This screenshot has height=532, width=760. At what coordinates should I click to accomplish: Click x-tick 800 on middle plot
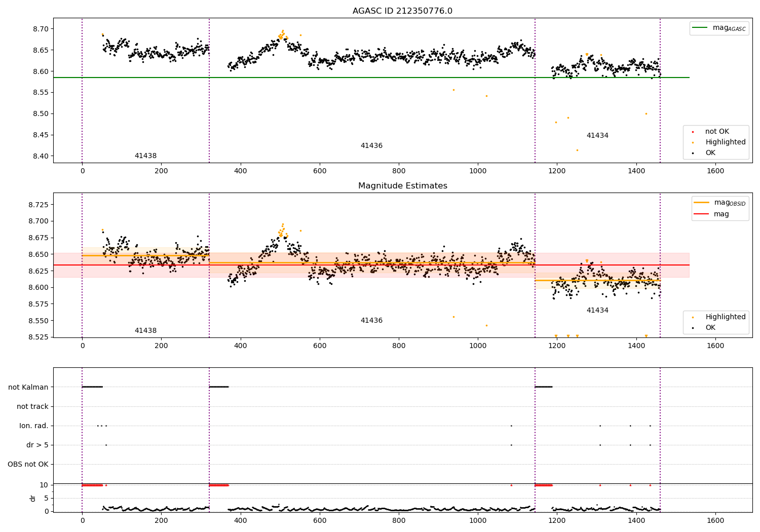(x=399, y=346)
